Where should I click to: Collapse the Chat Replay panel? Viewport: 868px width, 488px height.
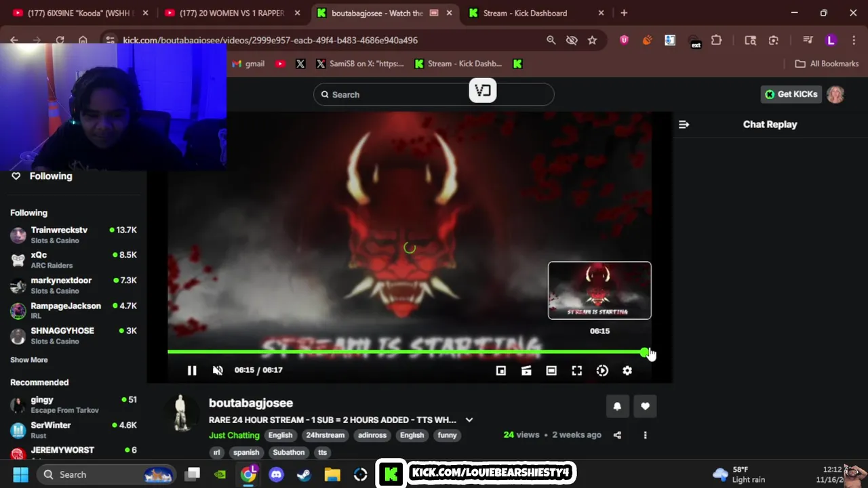tap(684, 124)
